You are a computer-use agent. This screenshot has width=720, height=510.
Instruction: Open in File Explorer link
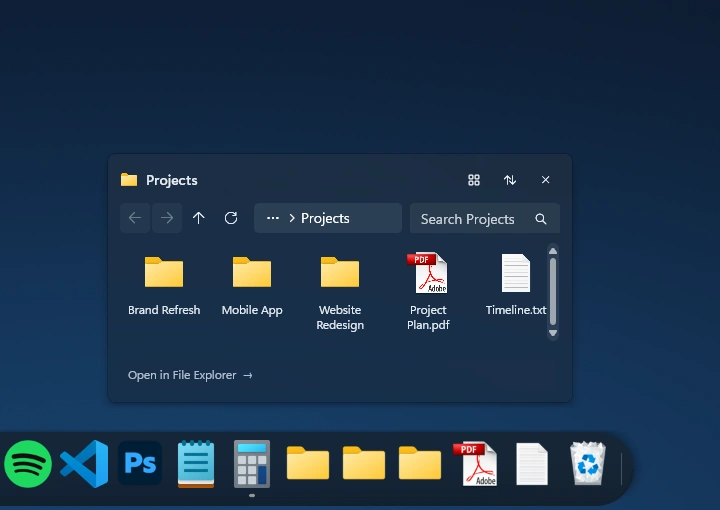[190, 375]
